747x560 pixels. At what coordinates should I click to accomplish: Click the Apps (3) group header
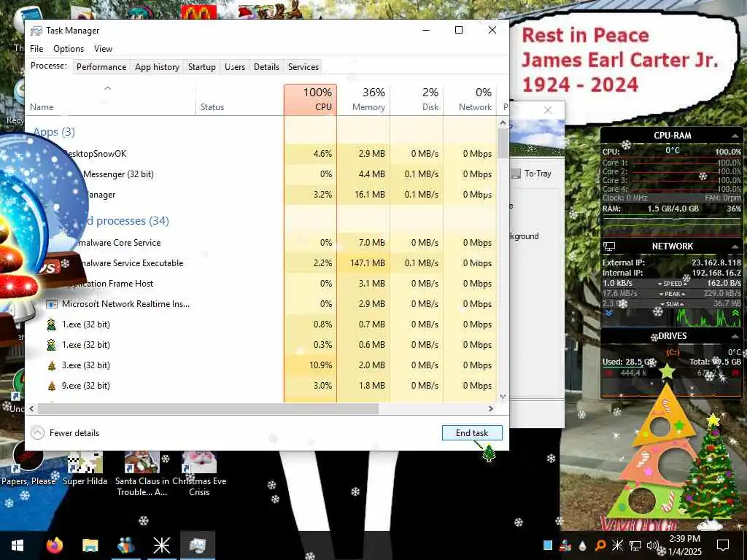(54, 132)
